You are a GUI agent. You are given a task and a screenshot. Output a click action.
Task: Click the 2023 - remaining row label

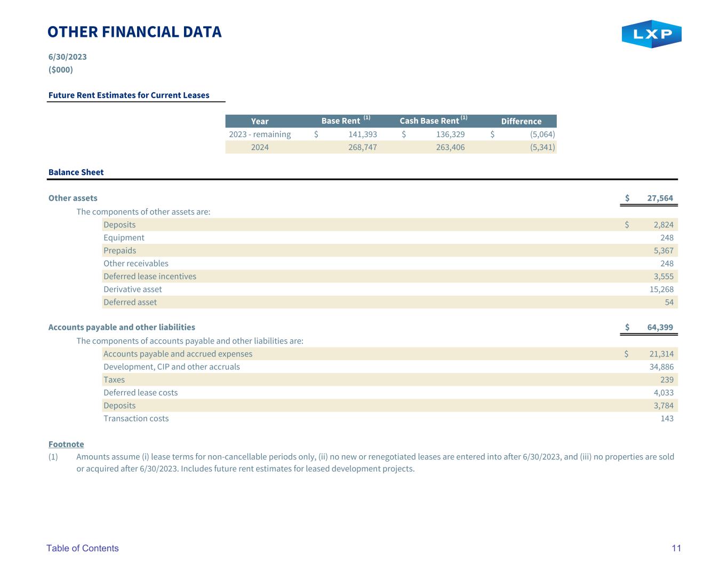[x=260, y=134]
